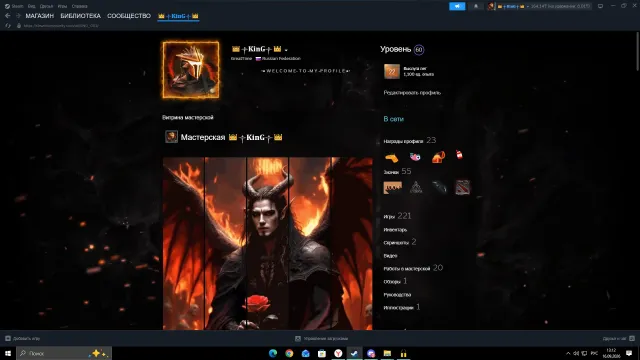640x360 pixels.
Task: Click the Windows taskbar search box
Action: click(64, 353)
